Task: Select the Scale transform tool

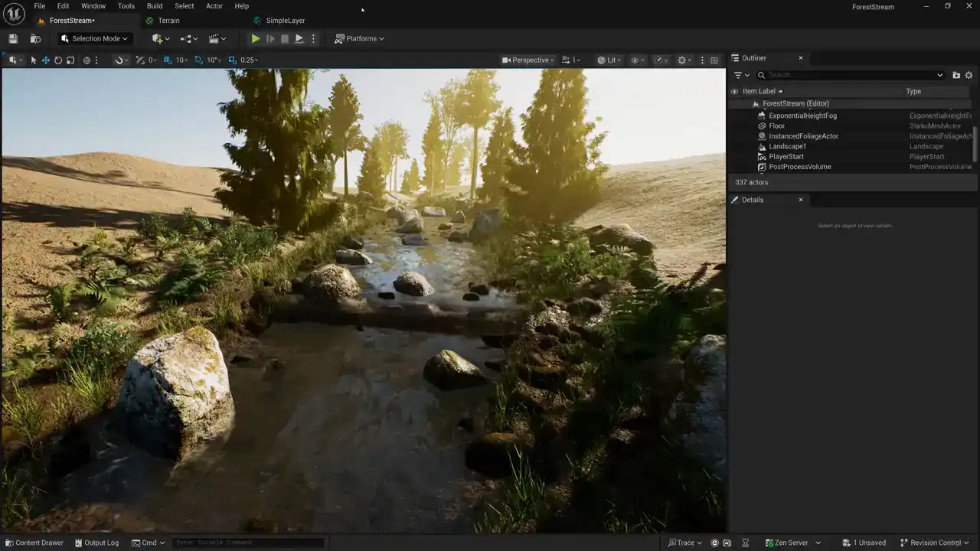Action: 70,60
